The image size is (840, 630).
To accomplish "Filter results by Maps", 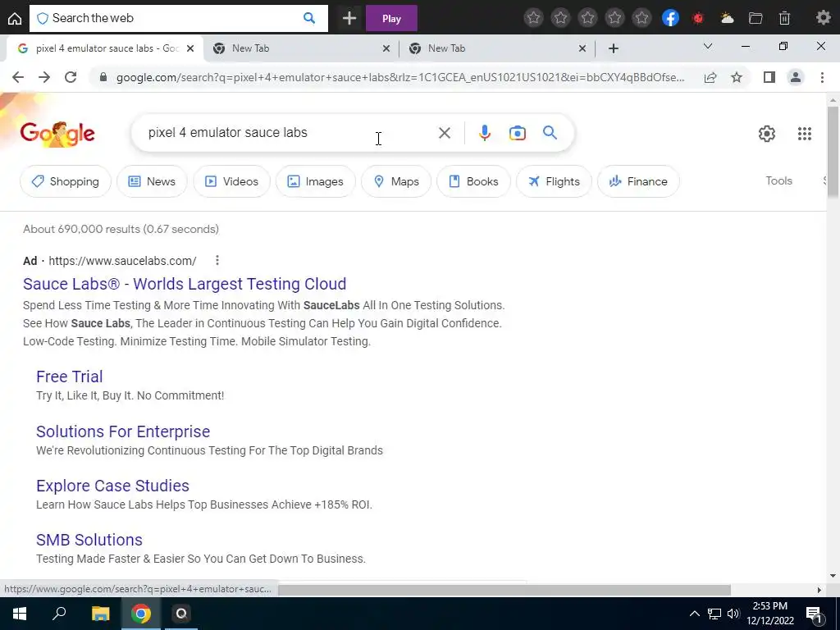I will tap(396, 181).
